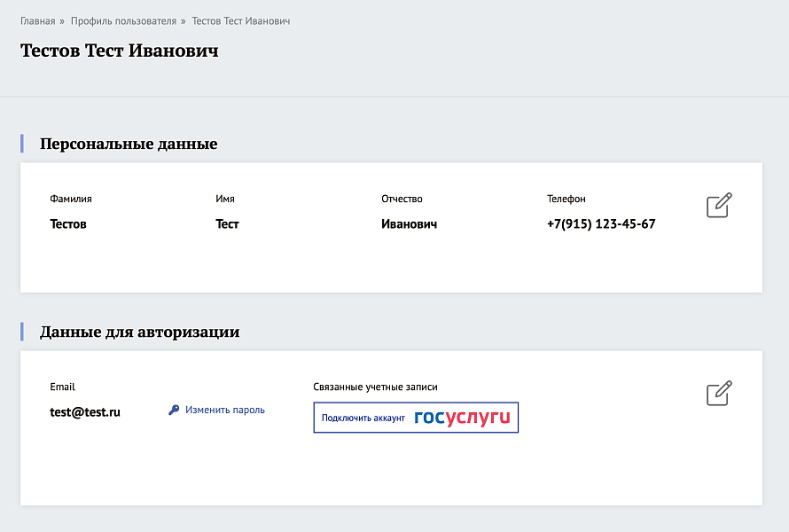Click the Email field label

pos(61,387)
